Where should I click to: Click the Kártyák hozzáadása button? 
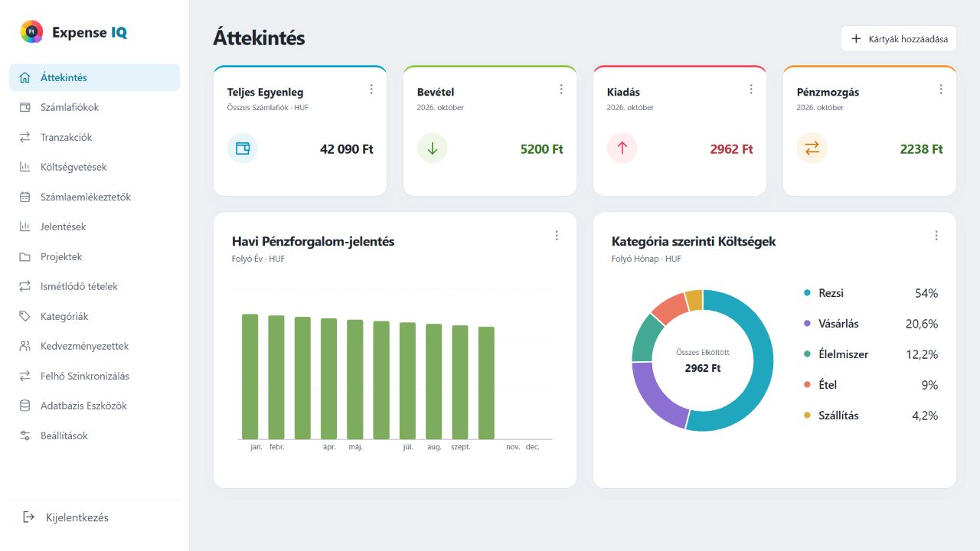point(899,39)
